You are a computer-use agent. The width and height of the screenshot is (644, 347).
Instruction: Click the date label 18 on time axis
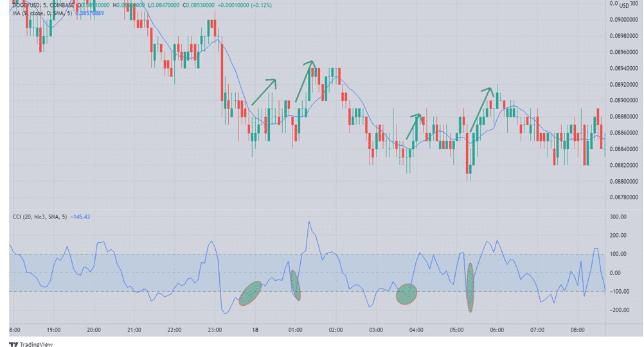pyautogui.click(x=255, y=330)
